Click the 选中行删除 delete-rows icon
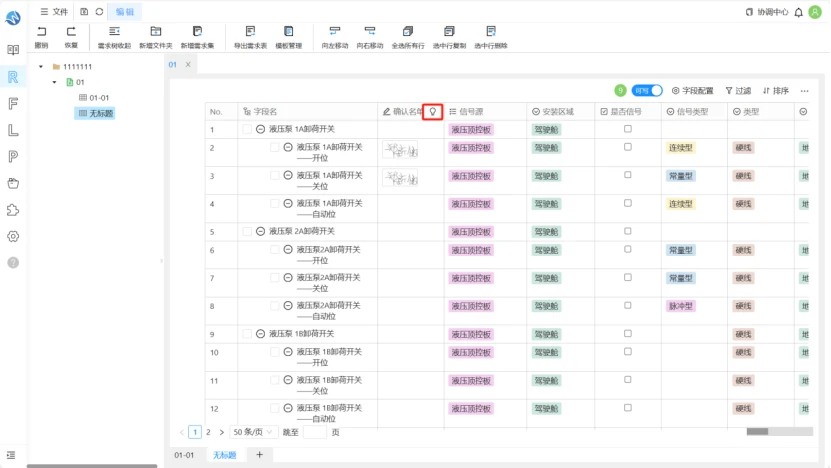 tap(491, 32)
